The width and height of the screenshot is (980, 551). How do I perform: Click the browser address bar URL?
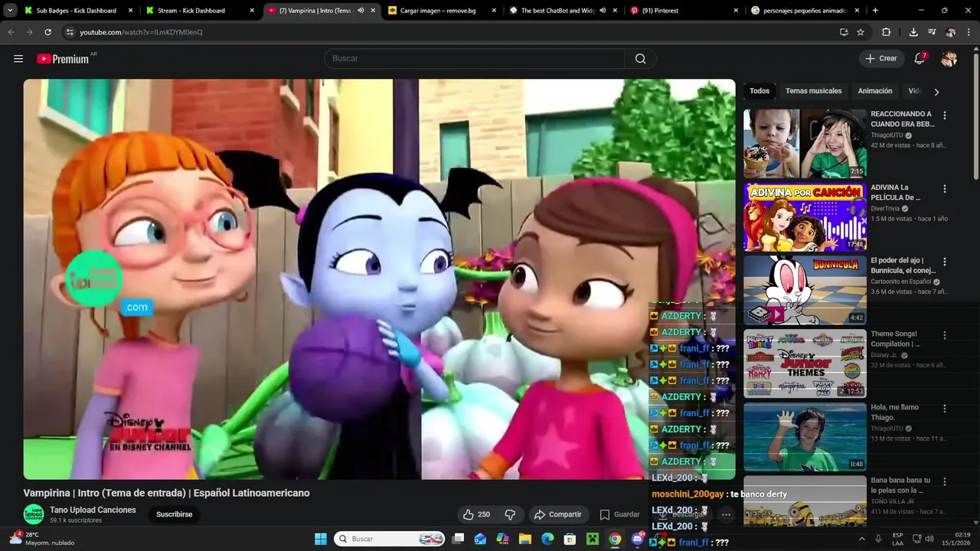tap(142, 32)
